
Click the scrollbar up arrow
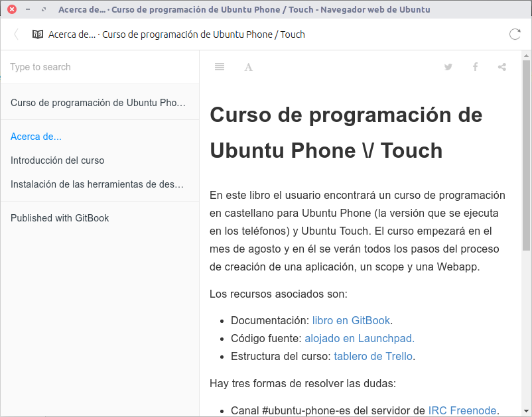tap(526, 55)
